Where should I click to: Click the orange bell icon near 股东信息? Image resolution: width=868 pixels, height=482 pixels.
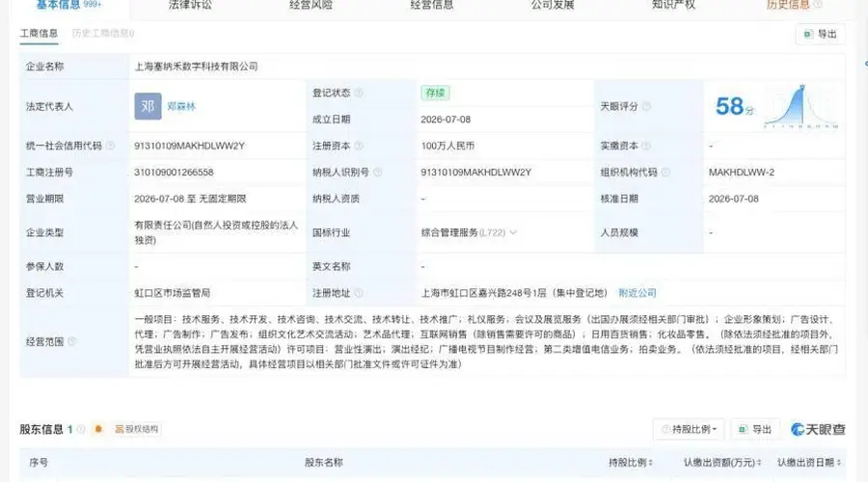pos(98,429)
